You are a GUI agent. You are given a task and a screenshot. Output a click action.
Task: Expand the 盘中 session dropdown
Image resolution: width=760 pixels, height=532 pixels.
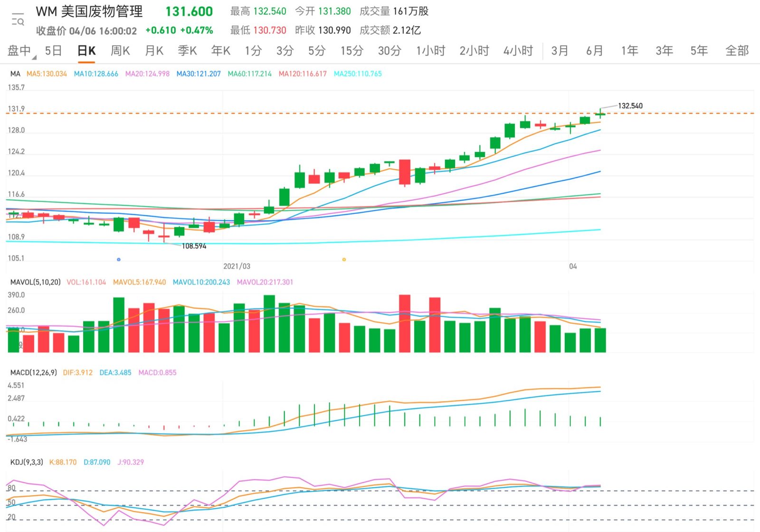point(21,51)
